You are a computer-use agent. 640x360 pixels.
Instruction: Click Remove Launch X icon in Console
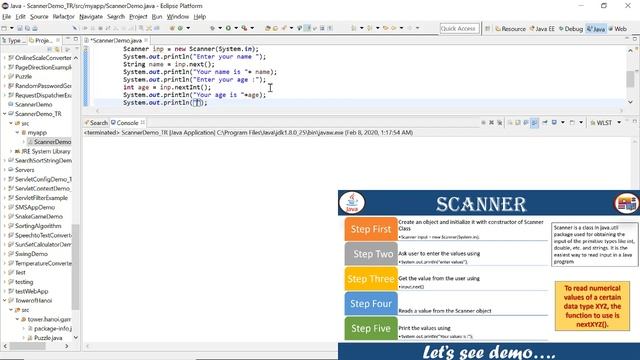(x=491, y=122)
